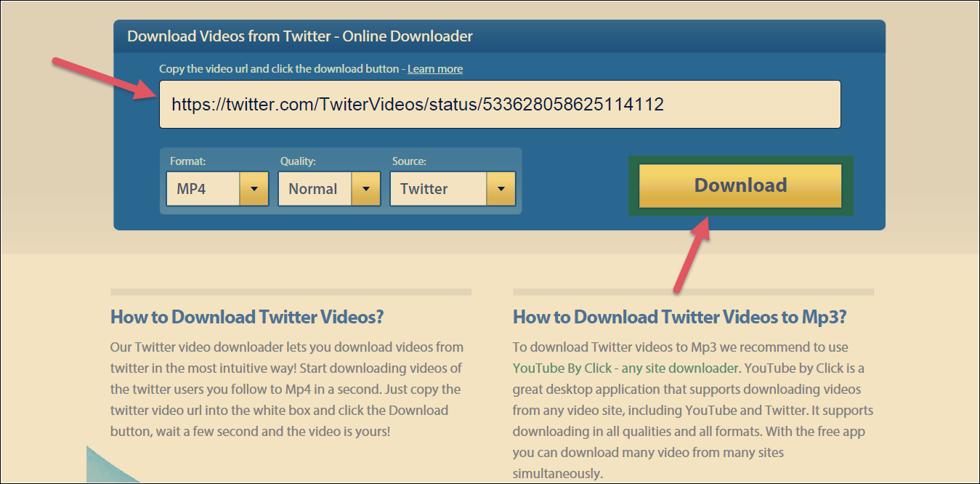Expand the Quality Normal dropdown
The width and height of the screenshot is (980, 484).
[x=329, y=189]
